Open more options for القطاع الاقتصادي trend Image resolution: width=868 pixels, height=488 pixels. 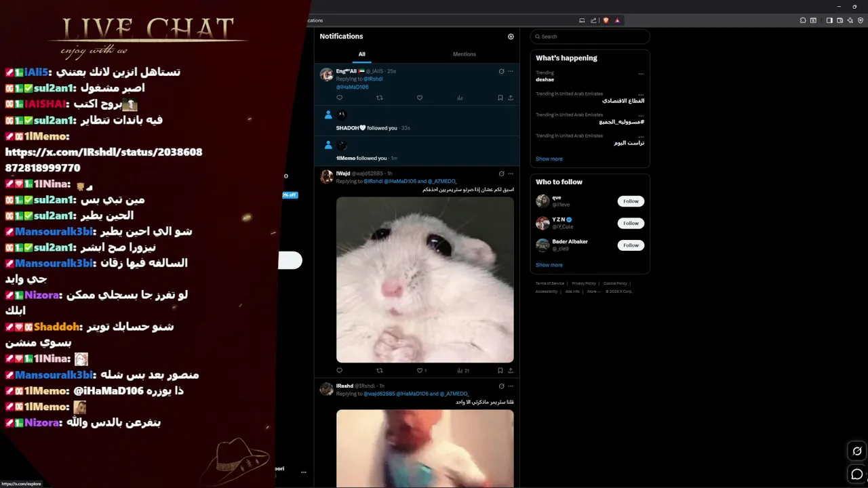pos(641,95)
